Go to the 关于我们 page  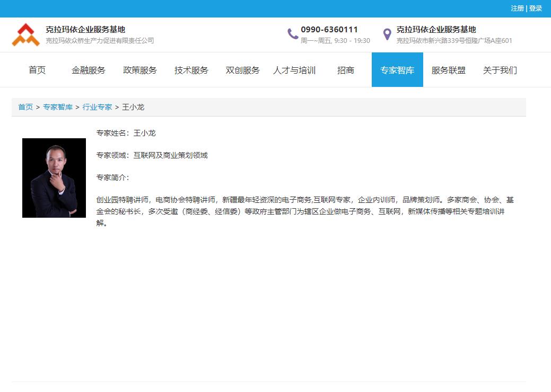coord(500,70)
